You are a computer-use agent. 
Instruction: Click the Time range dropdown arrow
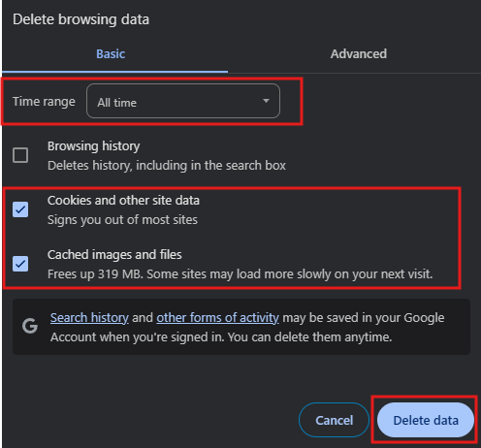[x=266, y=101]
